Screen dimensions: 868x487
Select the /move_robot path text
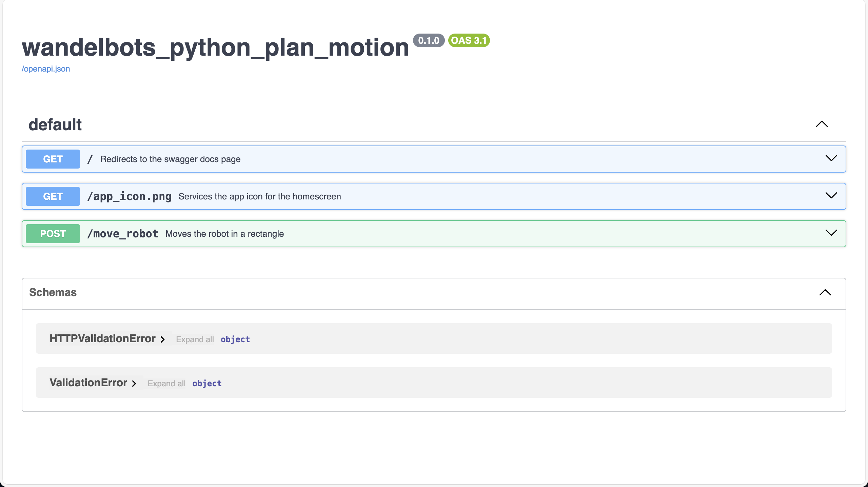[123, 234]
